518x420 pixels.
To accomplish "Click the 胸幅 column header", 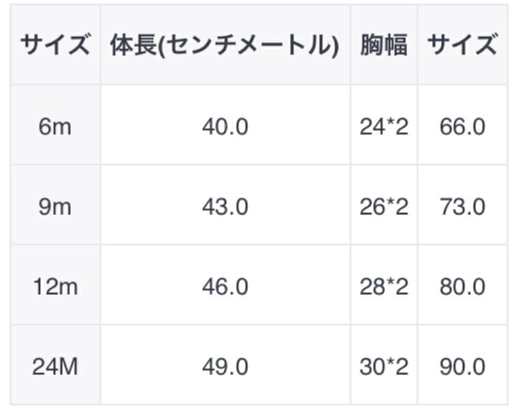I will click(x=384, y=46).
